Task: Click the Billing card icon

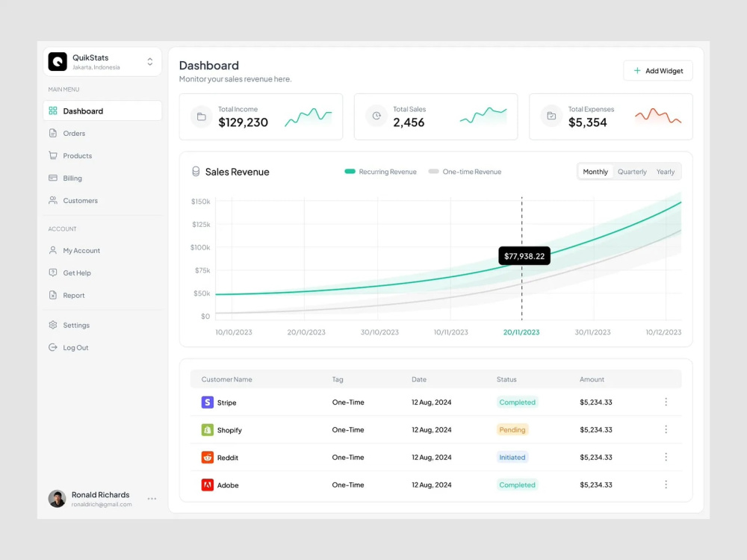Action: [53, 178]
